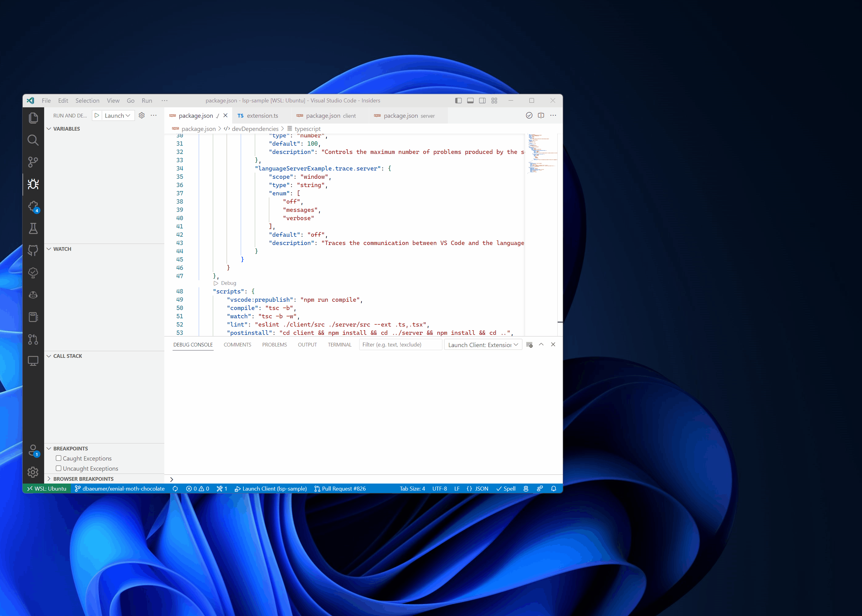
Task: Close the bottom panel
Action: tap(553, 344)
